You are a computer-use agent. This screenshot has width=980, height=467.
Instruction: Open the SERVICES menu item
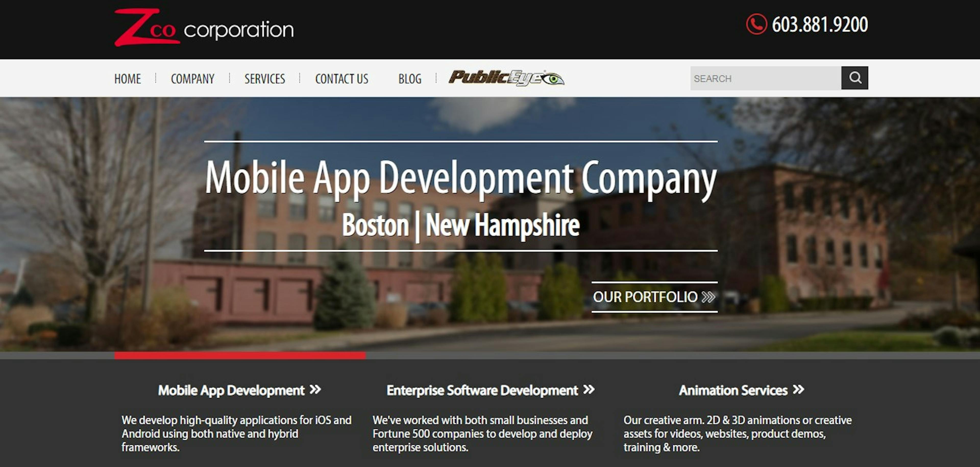pos(265,79)
